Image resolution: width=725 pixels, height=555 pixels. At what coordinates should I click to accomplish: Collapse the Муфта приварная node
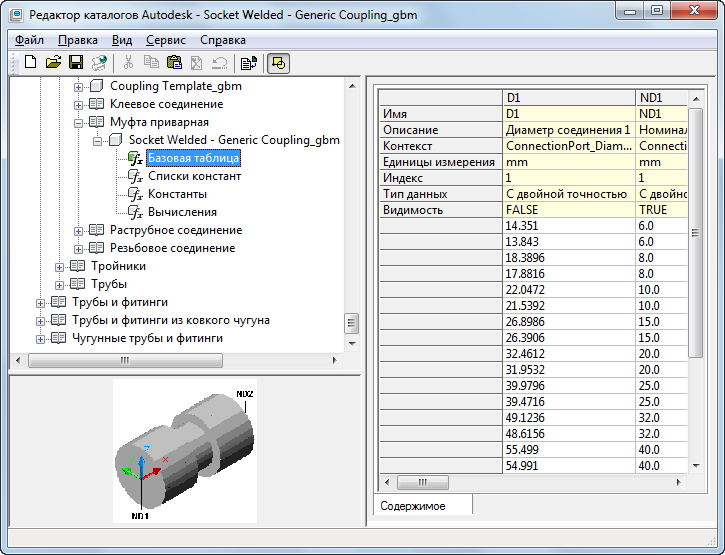79,123
